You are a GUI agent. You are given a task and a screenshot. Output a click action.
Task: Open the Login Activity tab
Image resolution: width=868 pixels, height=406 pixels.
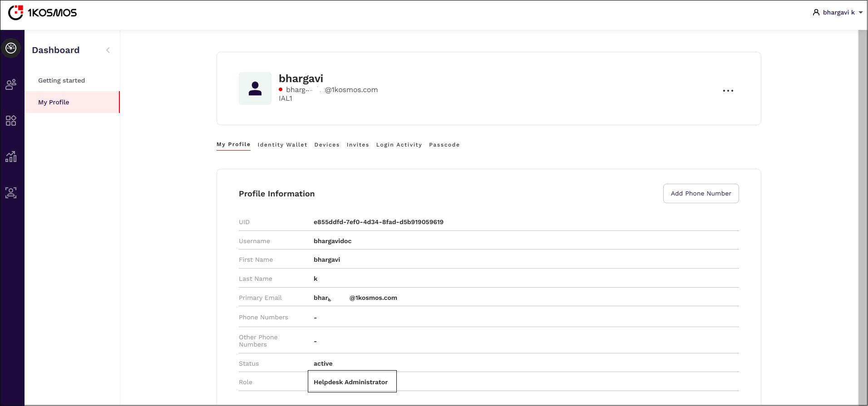399,145
